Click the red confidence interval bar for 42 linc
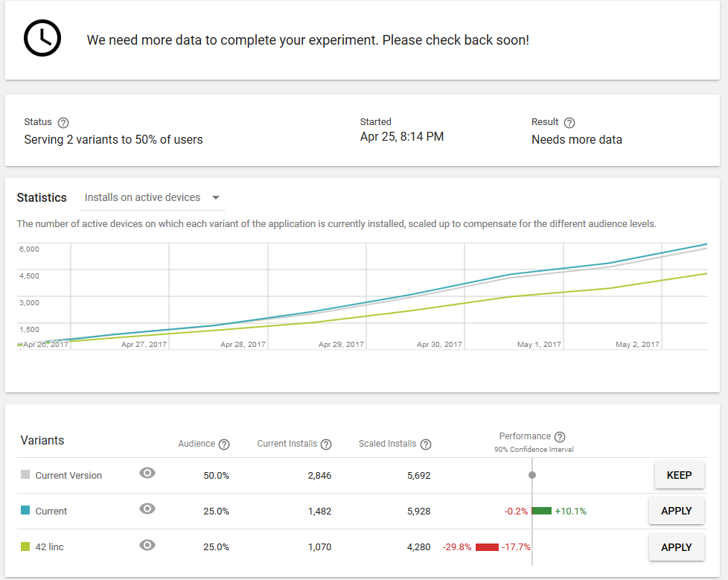 pyautogui.click(x=487, y=547)
